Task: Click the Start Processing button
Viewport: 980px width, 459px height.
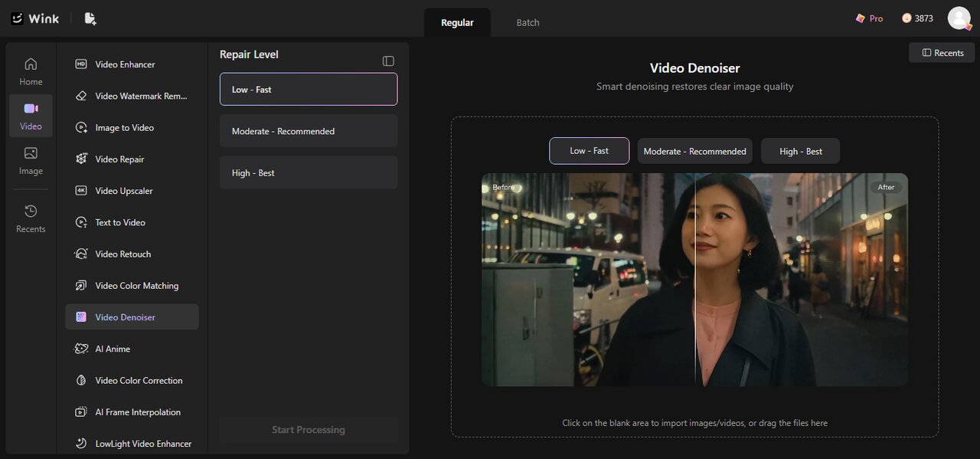Action: 309,429
